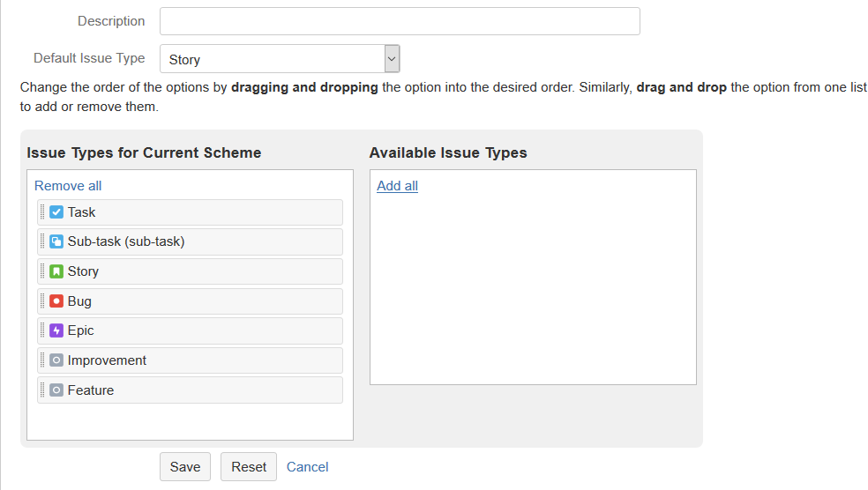Click the drag handle beside Bug

pyautogui.click(x=42, y=301)
